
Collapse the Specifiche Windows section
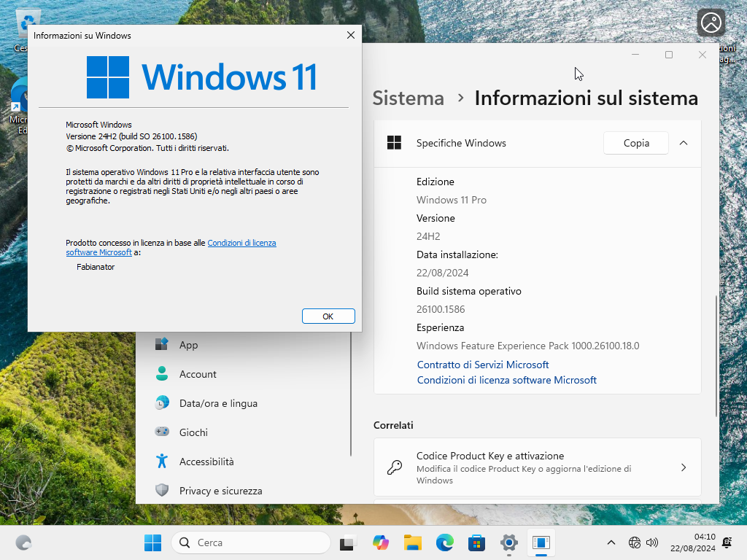tap(683, 143)
